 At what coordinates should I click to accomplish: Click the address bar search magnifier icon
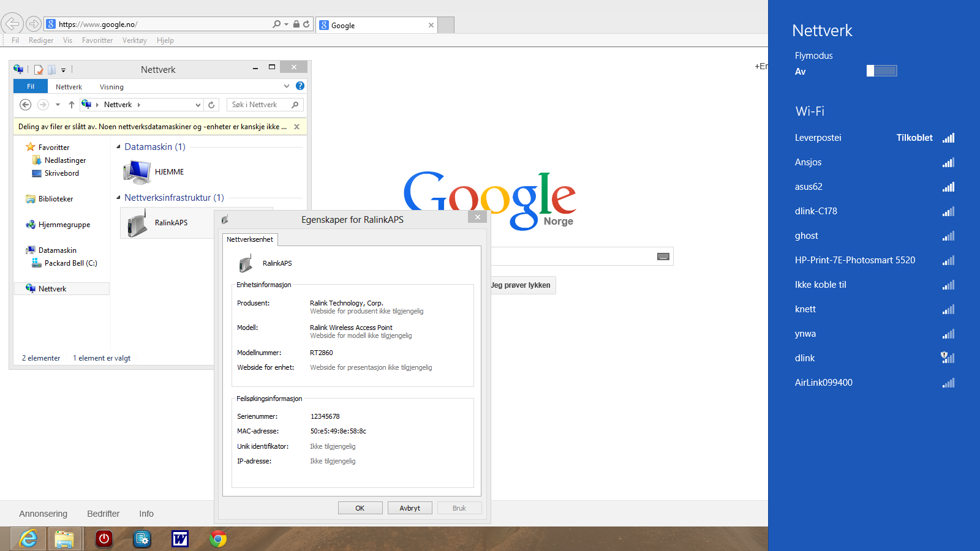277,24
